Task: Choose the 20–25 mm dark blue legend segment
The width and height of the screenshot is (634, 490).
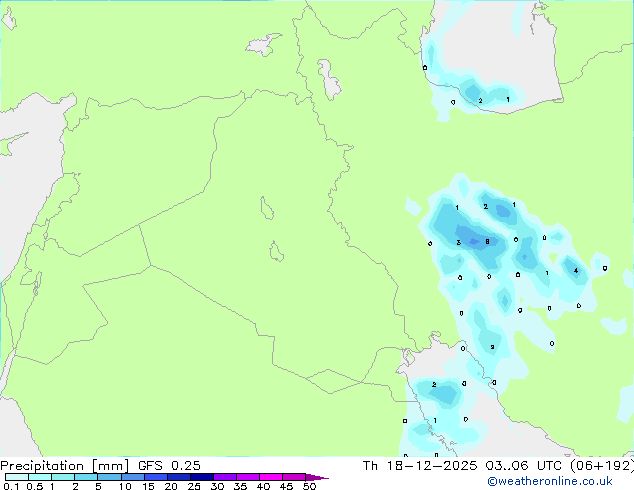Action: point(179,477)
